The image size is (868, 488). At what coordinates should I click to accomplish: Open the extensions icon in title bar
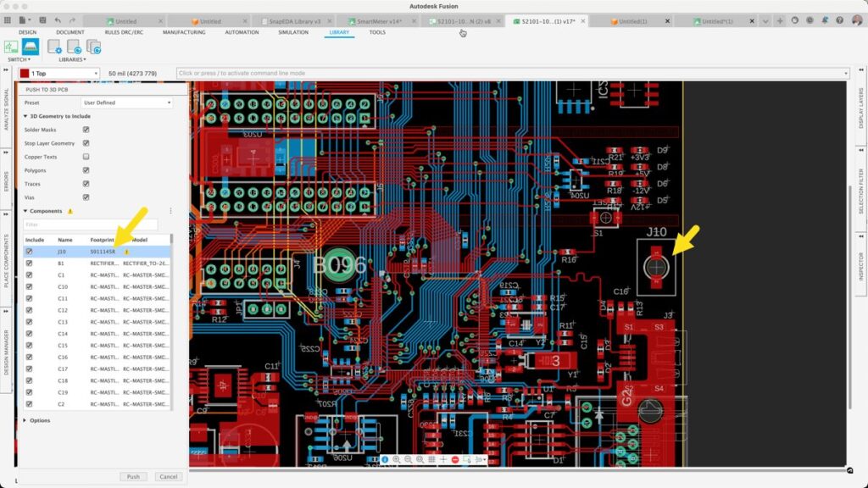click(795, 20)
